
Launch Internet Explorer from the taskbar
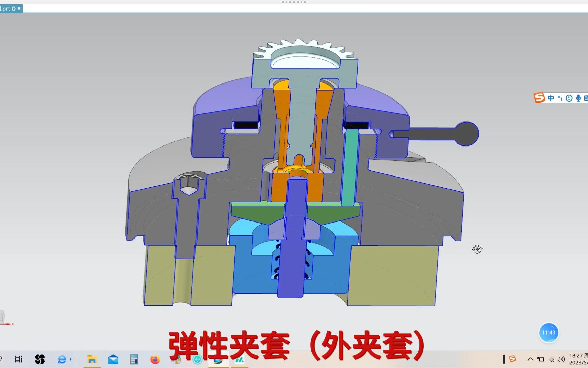(x=62, y=359)
